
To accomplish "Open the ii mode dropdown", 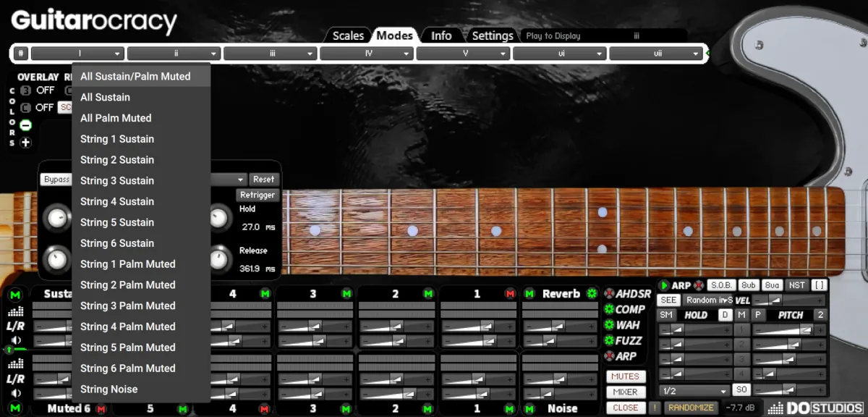I will pyautogui.click(x=174, y=54).
